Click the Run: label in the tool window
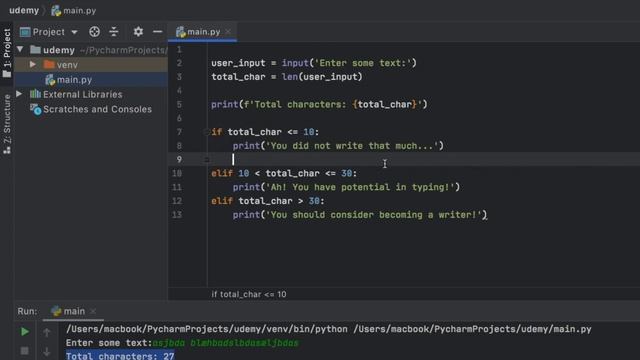 [27, 311]
